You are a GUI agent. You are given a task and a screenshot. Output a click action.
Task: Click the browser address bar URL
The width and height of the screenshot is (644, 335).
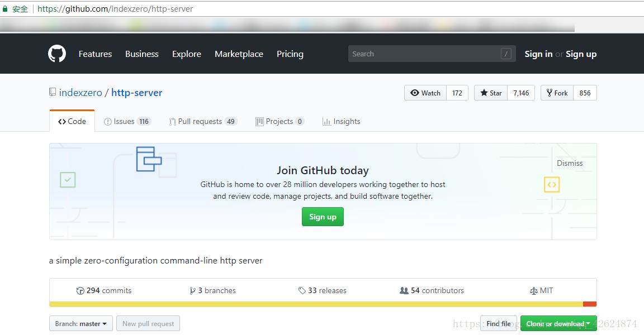pos(115,8)
